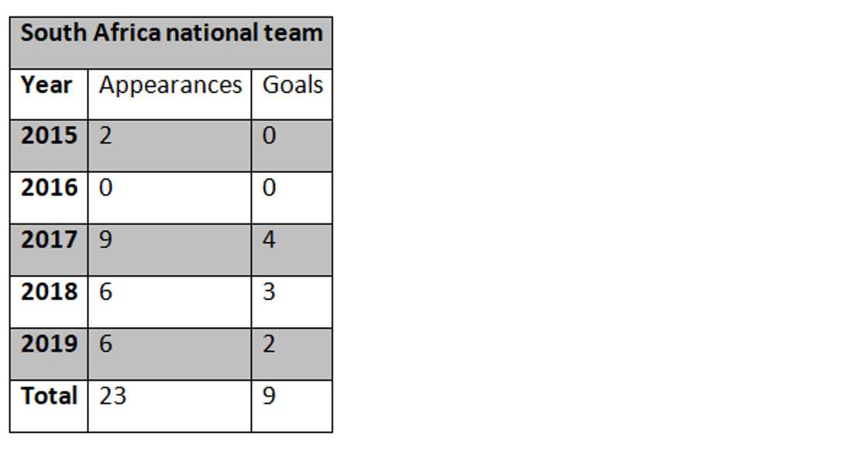
Task: Select the Total row label
Action: [x=49, y=396]
